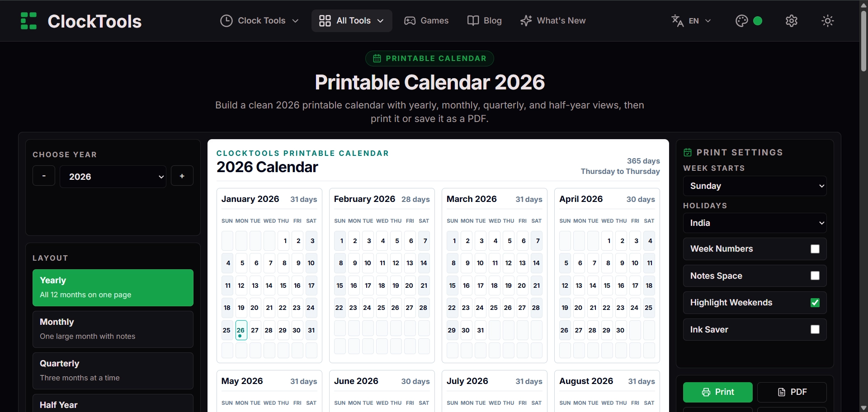868x412 pixels.
Task: Select the Yearly layout option
Action: (113, 288)
